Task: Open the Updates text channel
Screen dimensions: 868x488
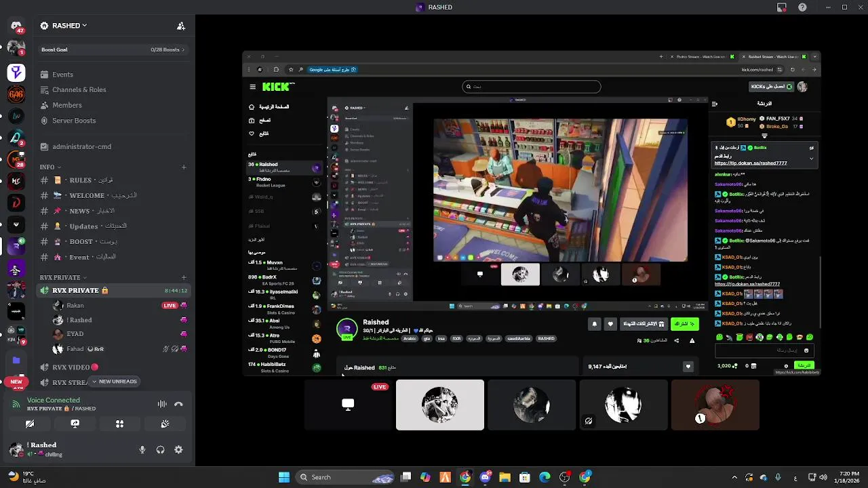Action: click(113, 226)
